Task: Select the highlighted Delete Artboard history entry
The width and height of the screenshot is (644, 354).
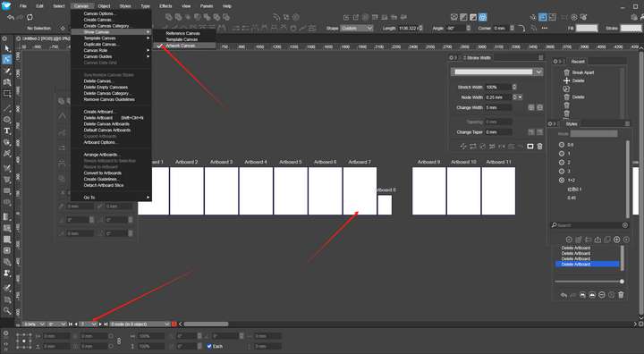Action: (x=587, y=264)
